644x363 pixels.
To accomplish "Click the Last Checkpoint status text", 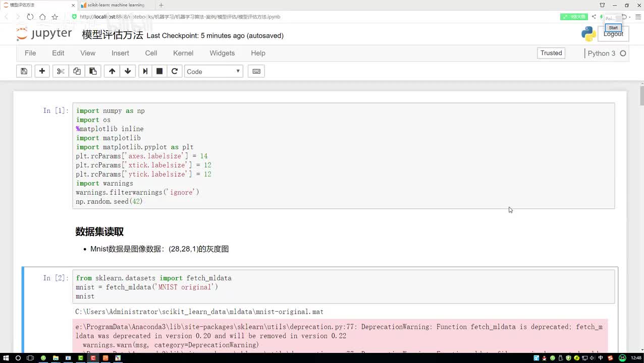I will tap(215, 36).
